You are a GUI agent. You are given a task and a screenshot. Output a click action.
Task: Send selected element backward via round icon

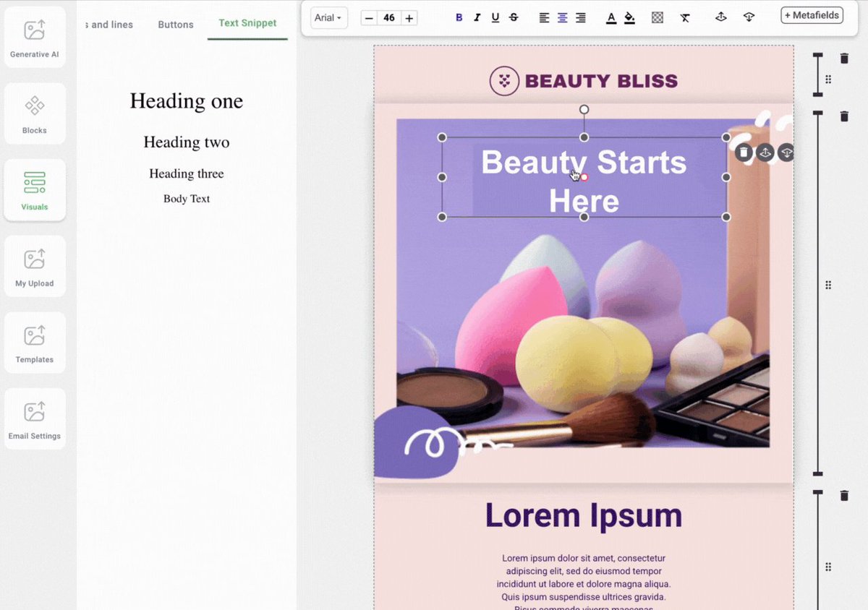pos(786,152)
